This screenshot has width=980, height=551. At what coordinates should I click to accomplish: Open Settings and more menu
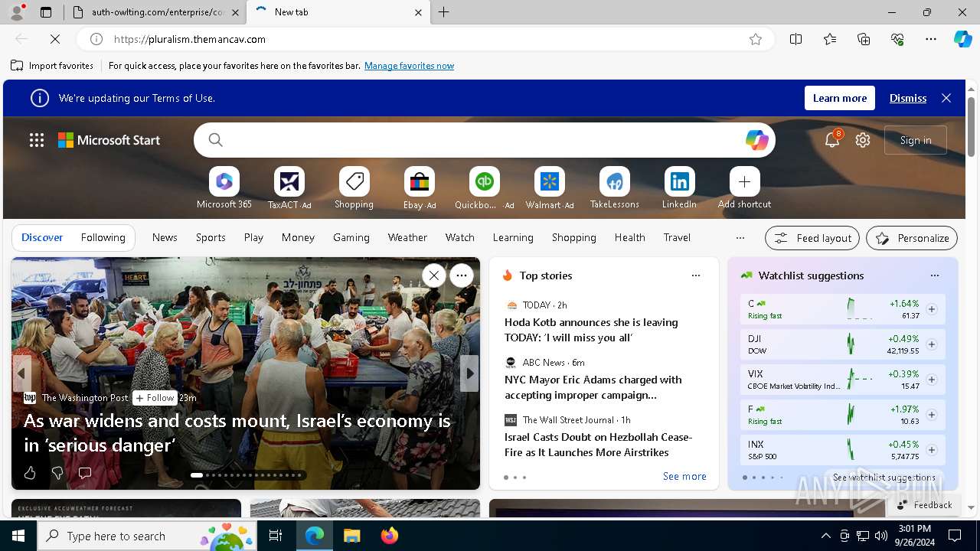point(931,39)
